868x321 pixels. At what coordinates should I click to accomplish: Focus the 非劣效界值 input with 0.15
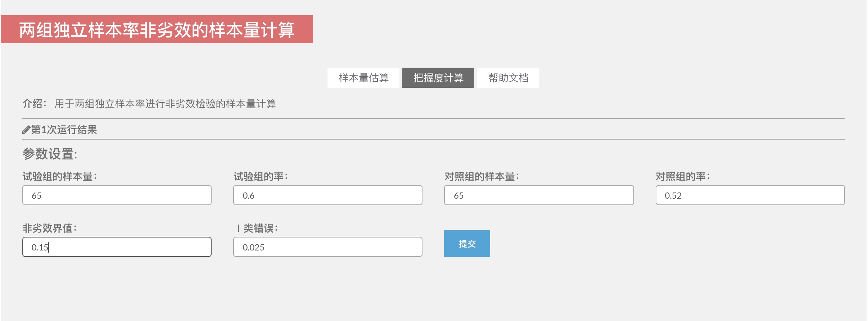click(x=117, y=247)
